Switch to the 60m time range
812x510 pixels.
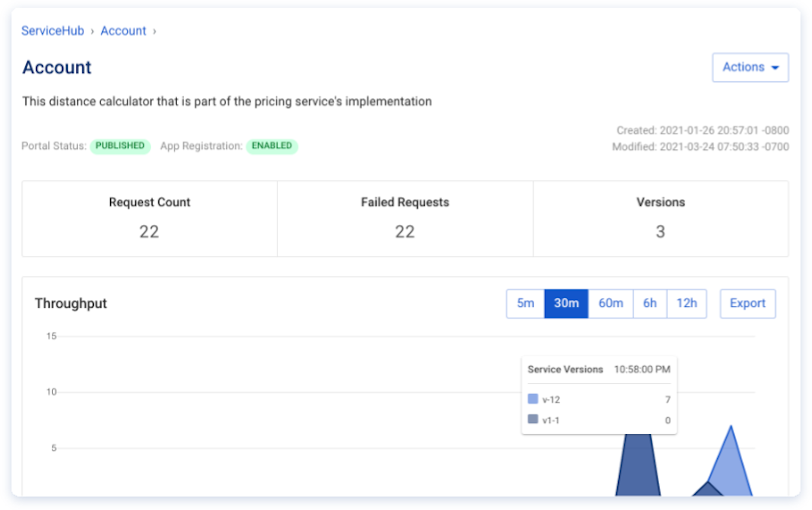pos(610,303)
